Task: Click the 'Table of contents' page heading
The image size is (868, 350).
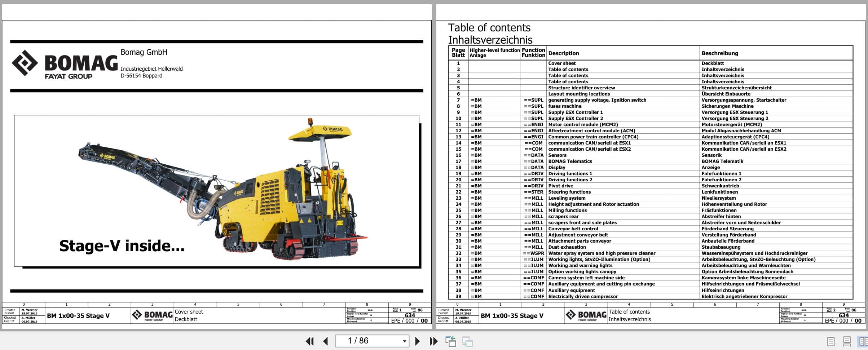Action: pyautogui.click(x=489, y=27)
